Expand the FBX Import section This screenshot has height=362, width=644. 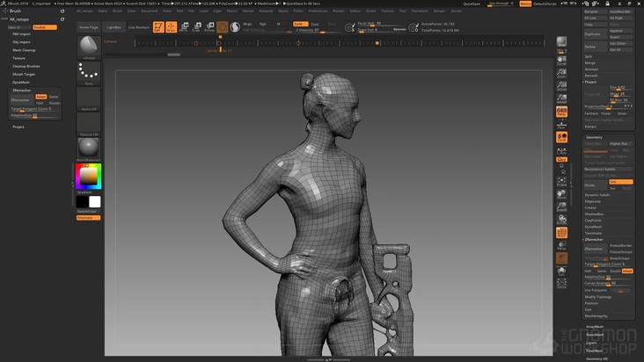pos(22,34)
